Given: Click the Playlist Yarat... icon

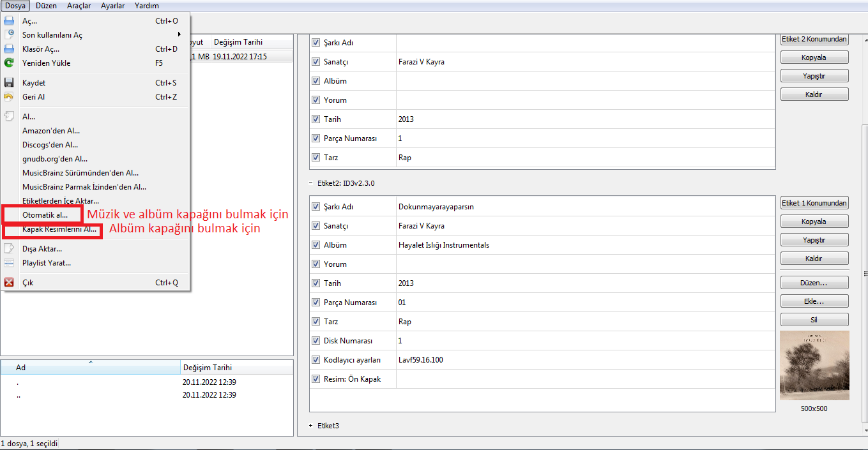Looking at the screenshot, I should pyautogui.click(x=9, y=263).
